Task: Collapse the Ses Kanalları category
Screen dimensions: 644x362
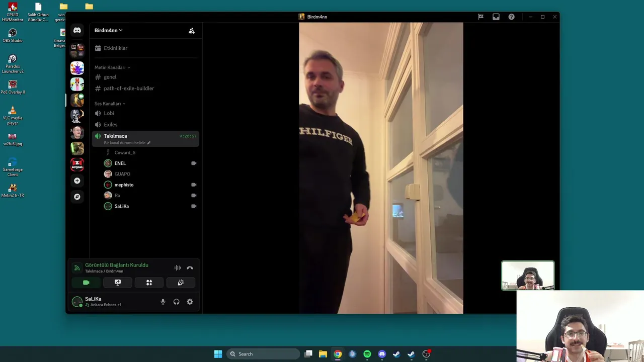Action: coord(110,104)
